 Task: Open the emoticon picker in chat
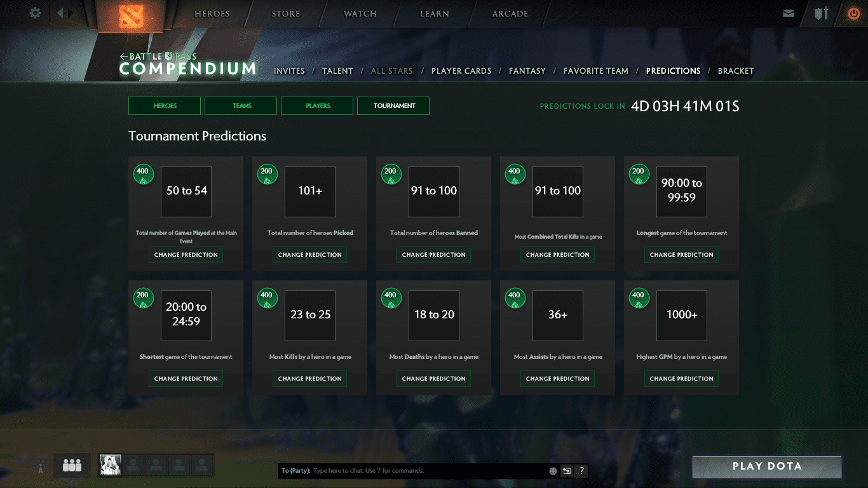(553, 471)
